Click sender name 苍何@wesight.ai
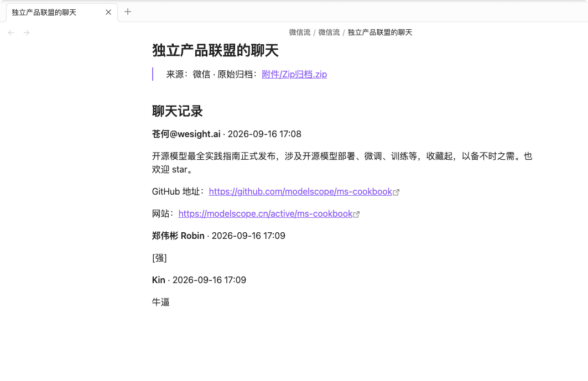The height and width of the screenshot is (381, 588). point(186,134)
